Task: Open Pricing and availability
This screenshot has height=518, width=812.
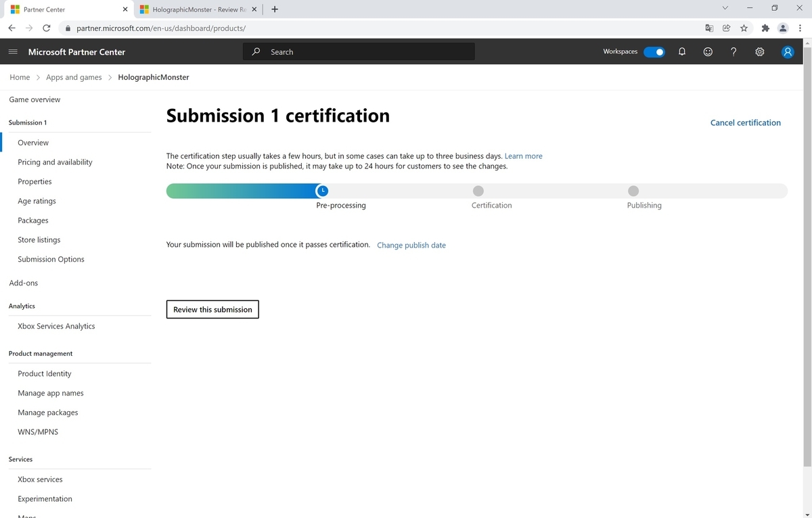Action: [x=55, y=162]
